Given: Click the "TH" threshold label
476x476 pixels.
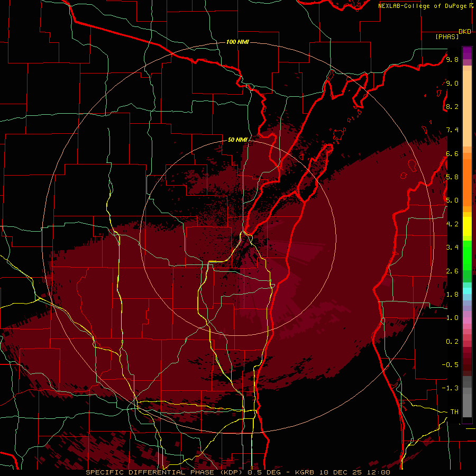Looking at the screenshot, I should [454, 412].
